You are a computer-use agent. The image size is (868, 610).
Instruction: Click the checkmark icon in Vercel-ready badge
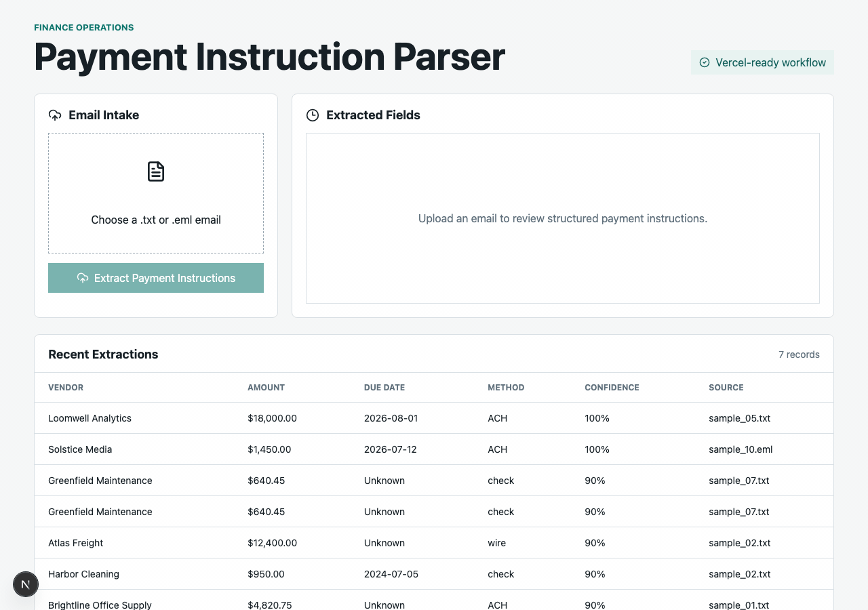pos(705,62)
